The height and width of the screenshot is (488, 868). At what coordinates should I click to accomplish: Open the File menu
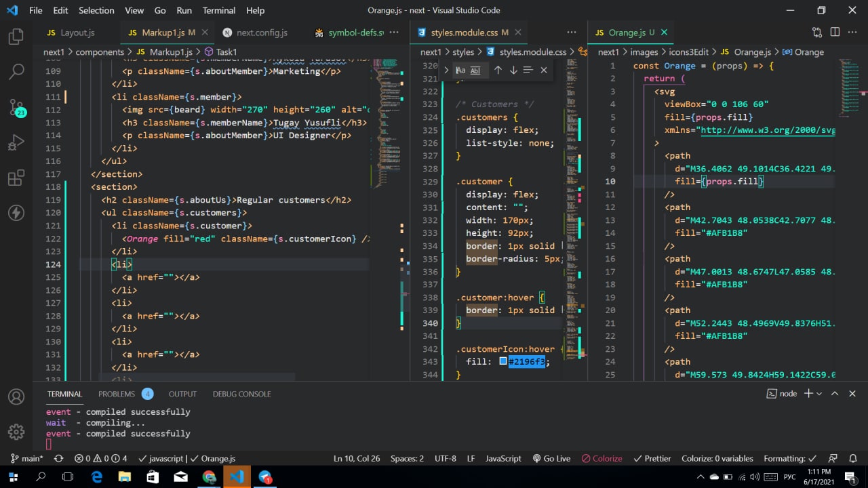point(35,10)
